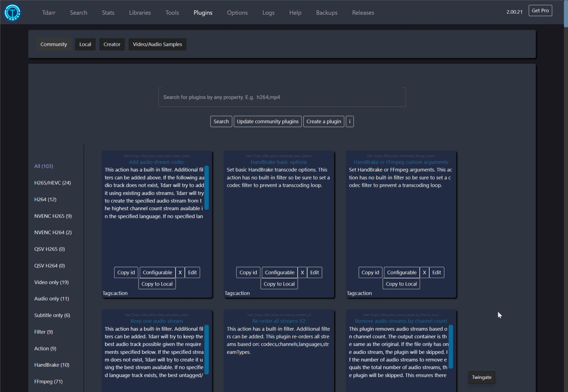Open the Logs menu item
568x392 pixels.
coord(268,12)
